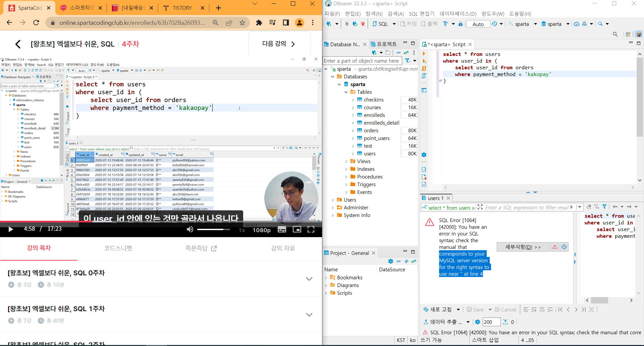Screen dimensions: 644x346
Task: Open the 도움말(H) menu
Action: (520, 14)
